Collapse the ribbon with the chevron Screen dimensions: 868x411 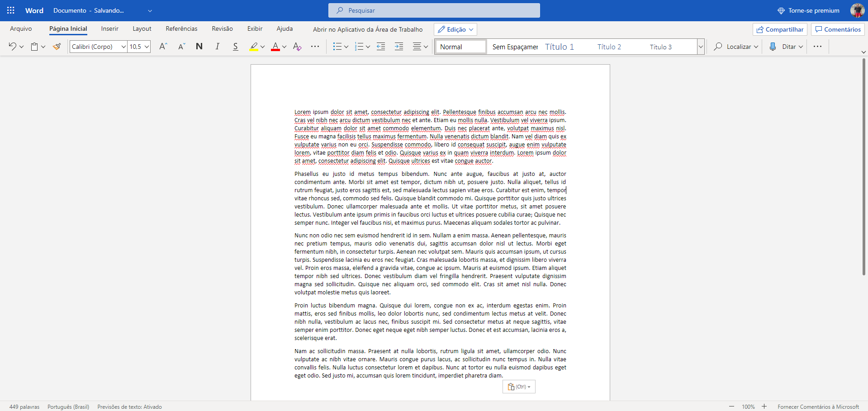click(863, 52)
